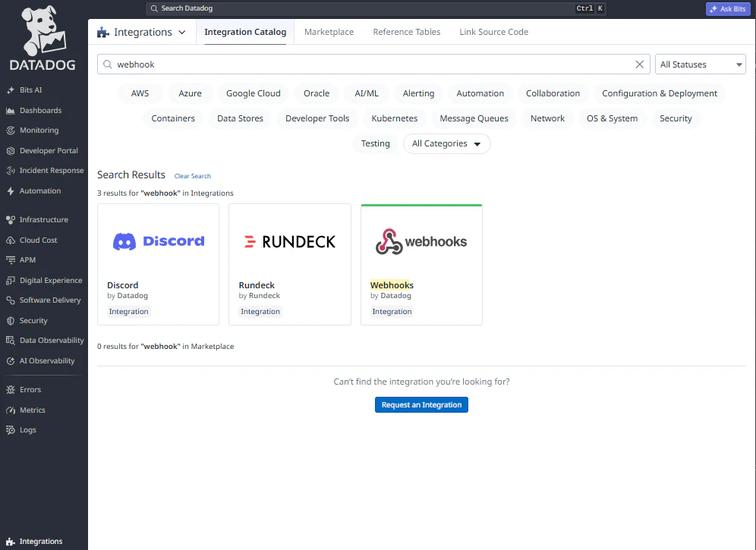Open the Integrations header dropdown chevron
The height and width of the screenshot is (550, 756).
[x=181, y=33]
